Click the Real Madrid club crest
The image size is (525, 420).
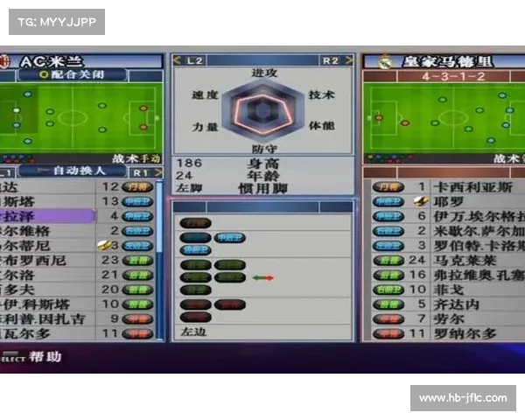click(x=382, y=61)
